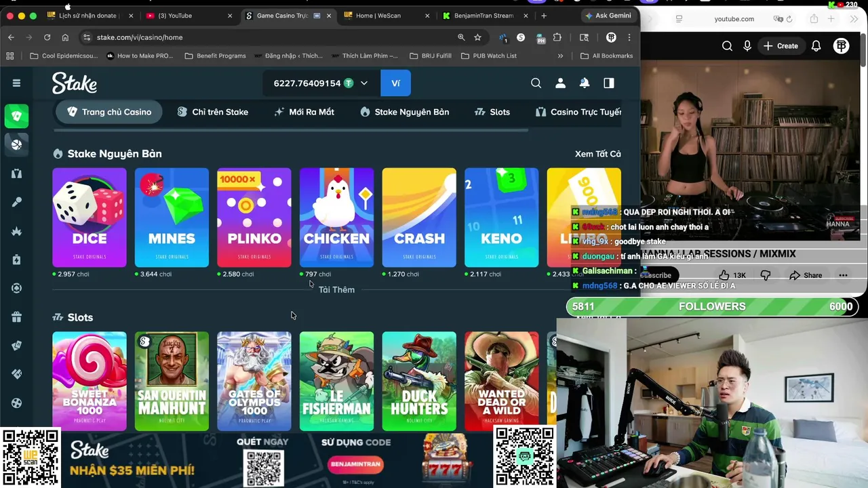
Task: Click YouTube microphone voice search icon
Action: click(747, 45)
